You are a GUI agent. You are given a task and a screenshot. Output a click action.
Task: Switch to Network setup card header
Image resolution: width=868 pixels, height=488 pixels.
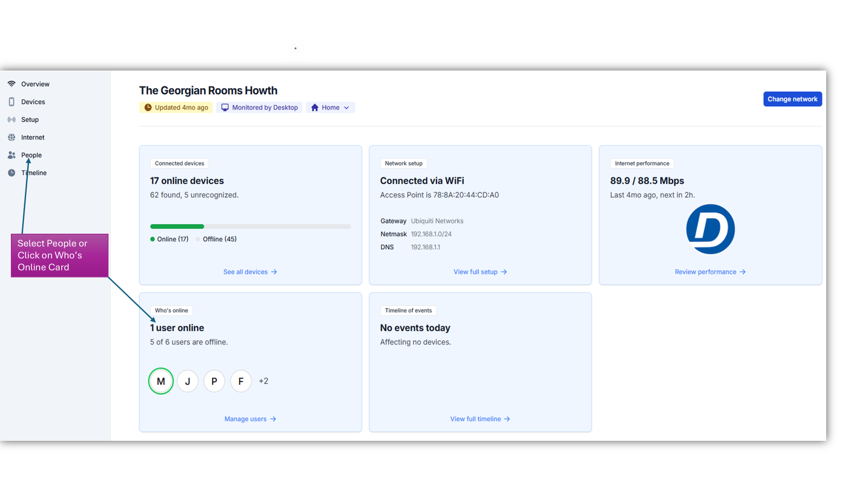click(x=404, y=163)
